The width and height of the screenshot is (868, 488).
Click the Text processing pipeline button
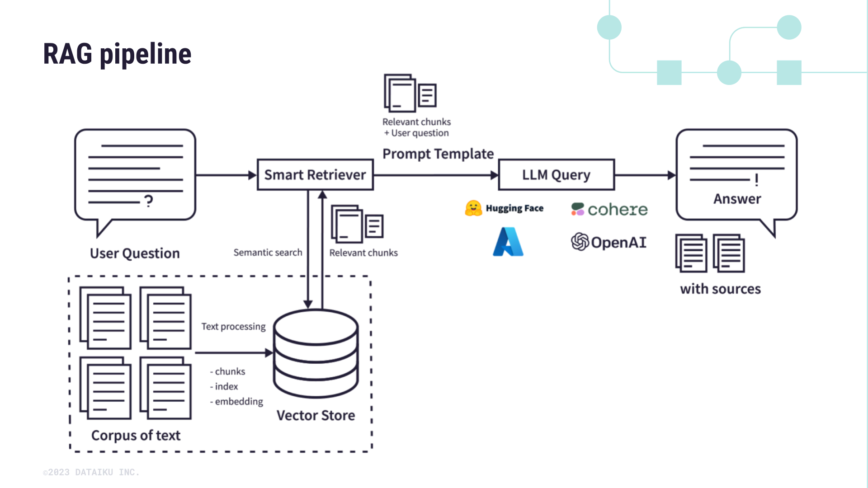click(233, 327)
